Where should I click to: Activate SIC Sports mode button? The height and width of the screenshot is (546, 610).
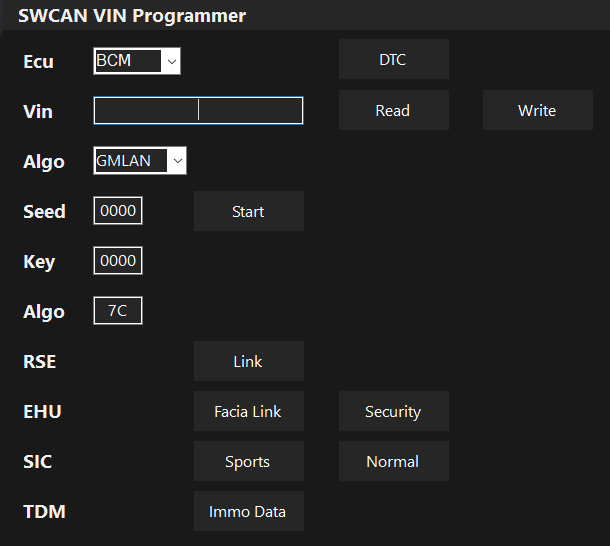click(x=249, y=461)
